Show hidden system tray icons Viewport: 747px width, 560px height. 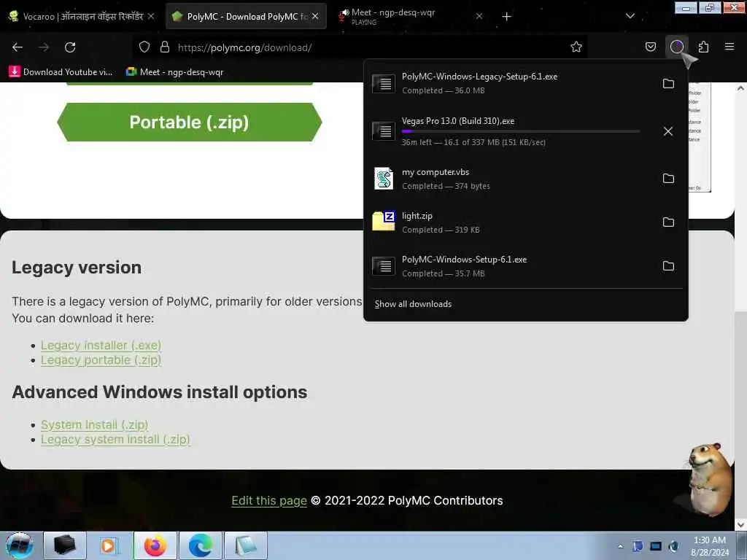620,546
